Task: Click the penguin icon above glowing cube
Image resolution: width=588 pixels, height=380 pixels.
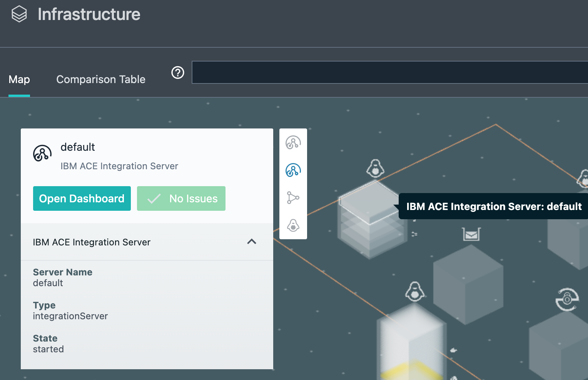Action: coord(415,292)
